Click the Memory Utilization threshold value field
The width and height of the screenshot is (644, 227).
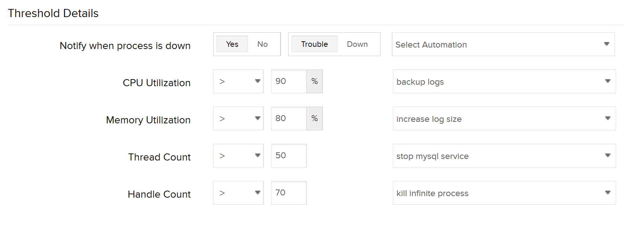289,119
